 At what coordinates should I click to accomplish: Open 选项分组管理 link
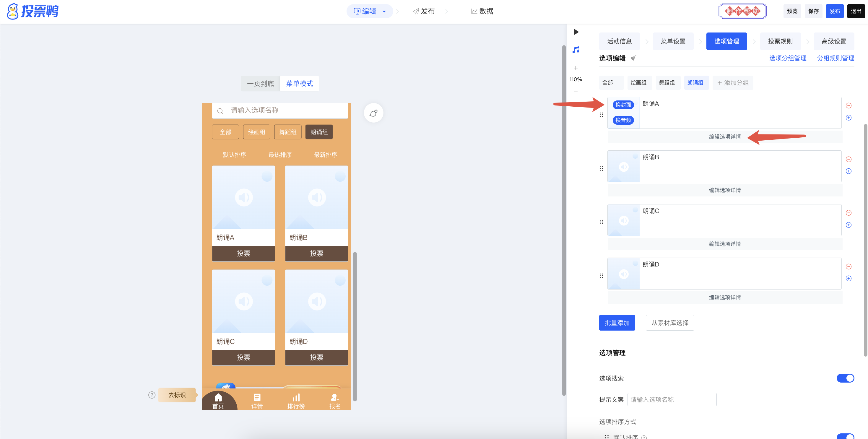tap(787, 58)
